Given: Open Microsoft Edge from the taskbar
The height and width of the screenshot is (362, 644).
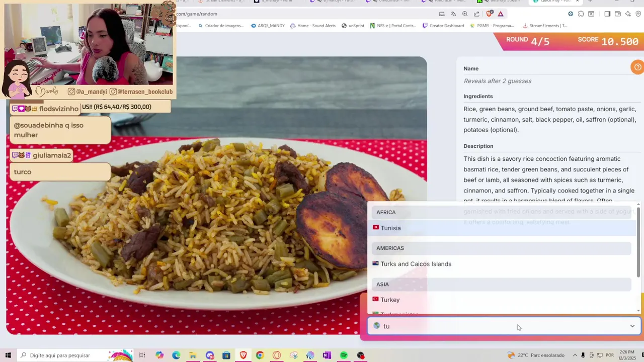Looking at the screenshot, I should click(176, 355).
